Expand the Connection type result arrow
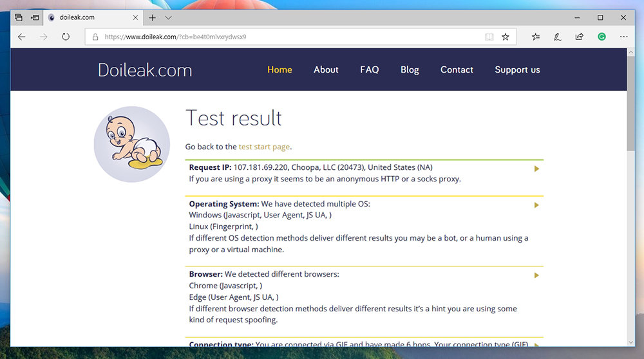Image resolution: width=644 pixels, height=359 pixels. (536, 344)
